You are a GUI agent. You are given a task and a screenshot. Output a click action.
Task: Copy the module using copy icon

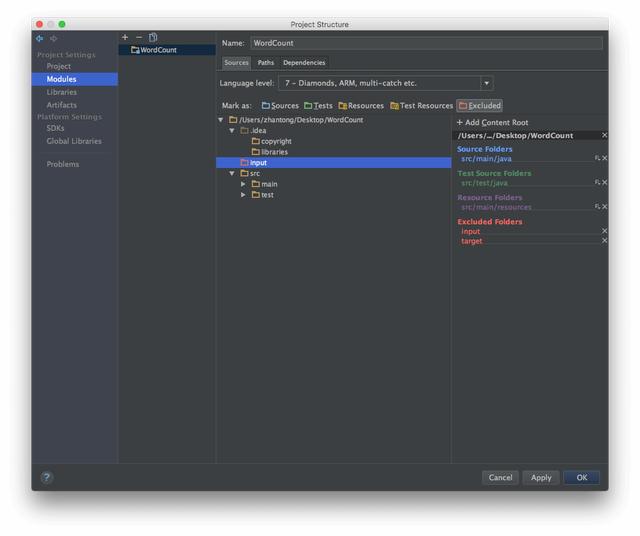pyautogui.click(x=153, y=37)
